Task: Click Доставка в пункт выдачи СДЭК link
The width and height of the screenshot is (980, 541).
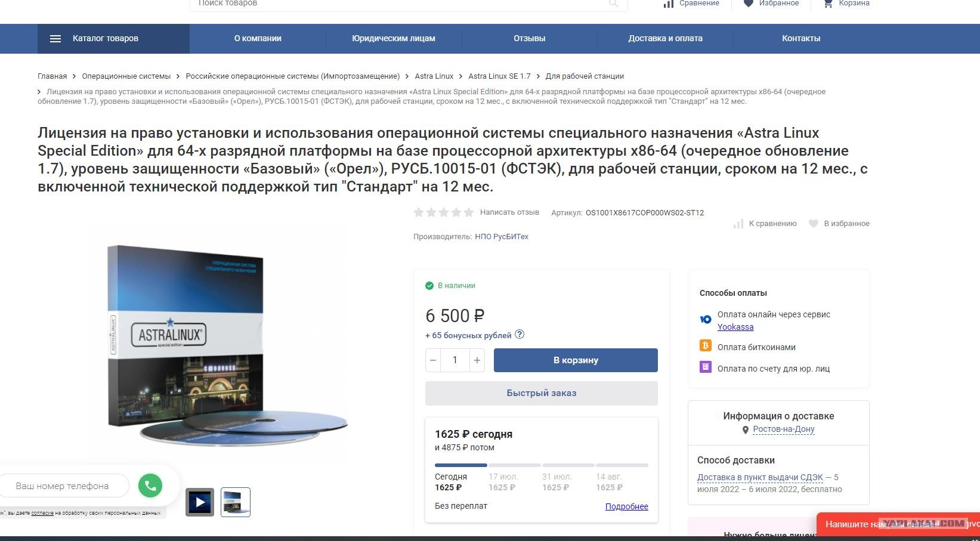Action: pos(760,477)
